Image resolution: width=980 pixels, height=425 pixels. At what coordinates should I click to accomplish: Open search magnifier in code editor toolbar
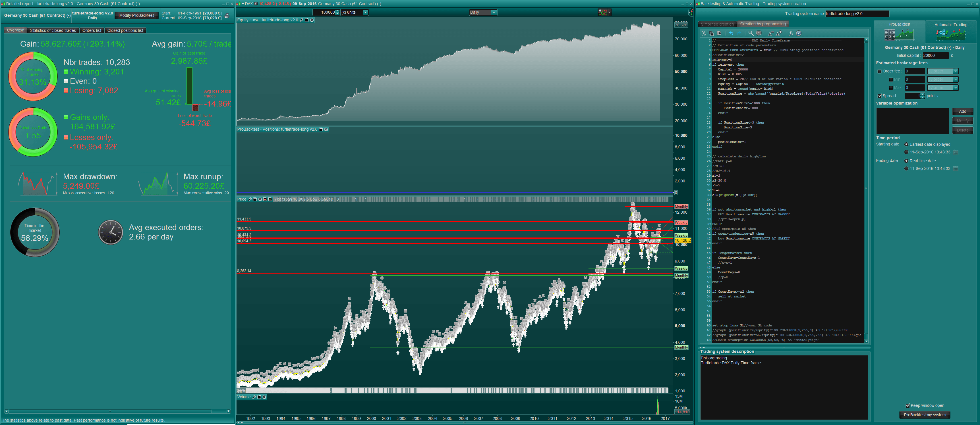[751, 34]
